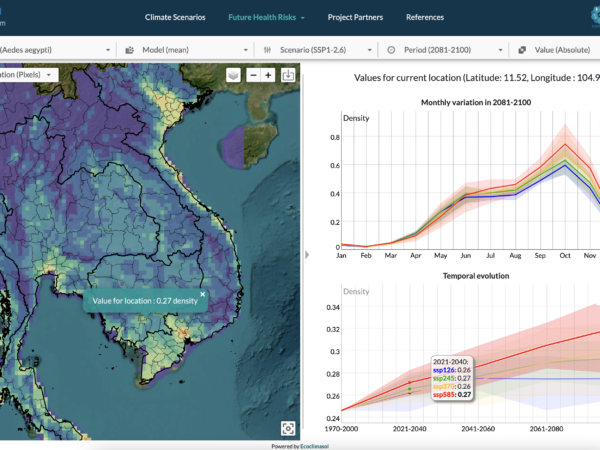Image resolution: width=600 pixels, height=450 pixels.
Task: Open the Period (2081-2100) dropdown
Action: 445,50
